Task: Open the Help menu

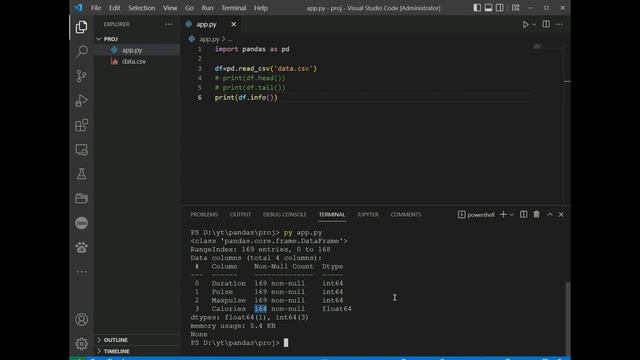Action: (261, 8)
